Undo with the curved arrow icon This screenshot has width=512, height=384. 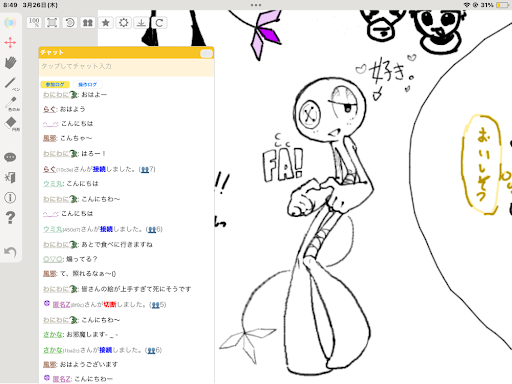[x=10, y=252]
